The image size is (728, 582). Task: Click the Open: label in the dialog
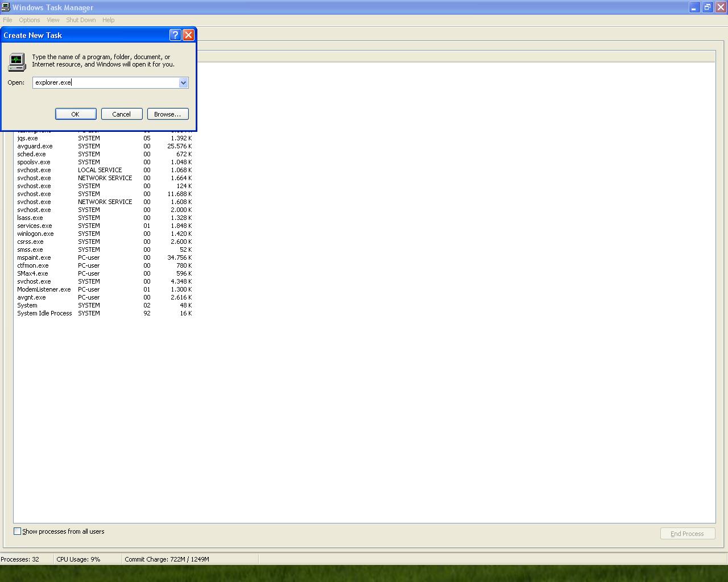(16, 83)
